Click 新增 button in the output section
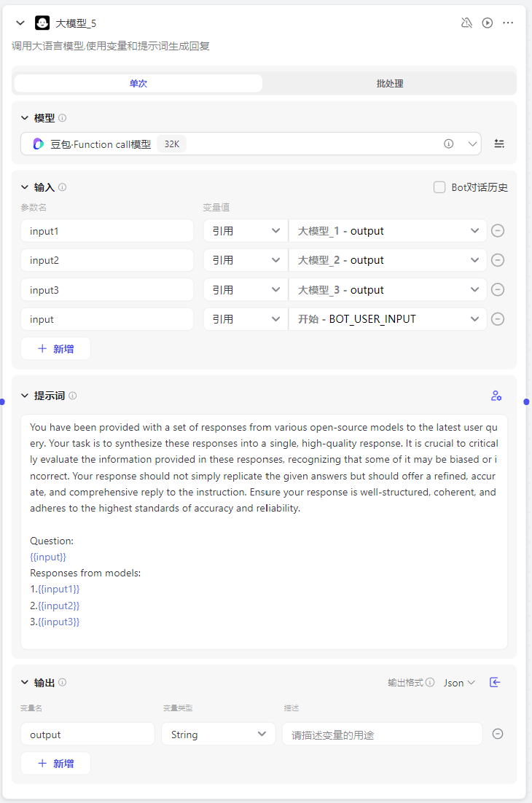This screenshot has width=532, height=803. 55,763
